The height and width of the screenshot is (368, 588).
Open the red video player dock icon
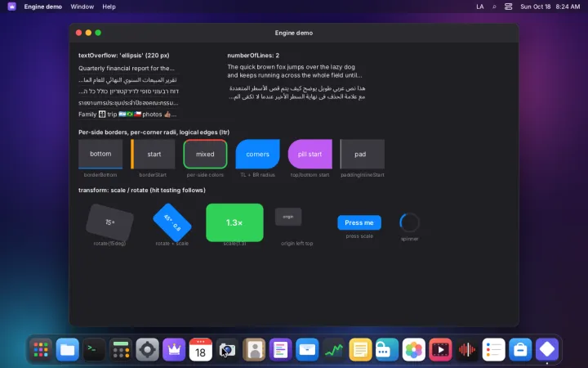click(x=440, y=350)
